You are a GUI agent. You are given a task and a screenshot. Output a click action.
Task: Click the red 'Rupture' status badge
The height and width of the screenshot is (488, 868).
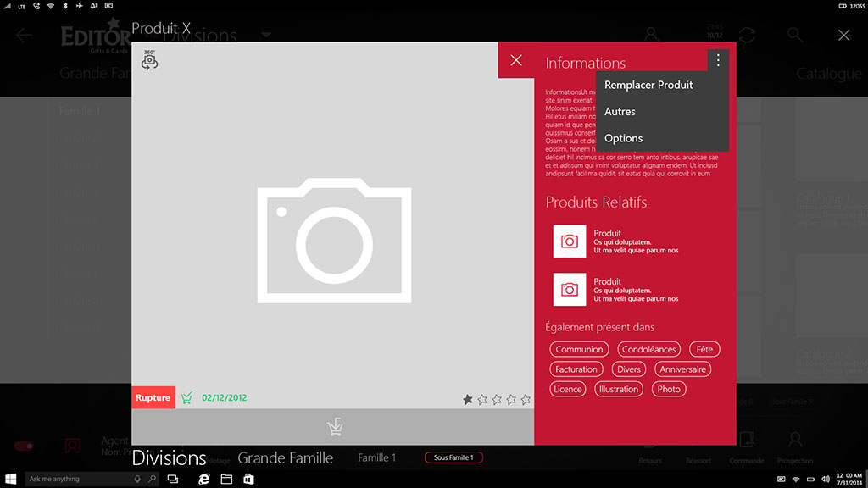pyautogui.click(x=153, y=398)
